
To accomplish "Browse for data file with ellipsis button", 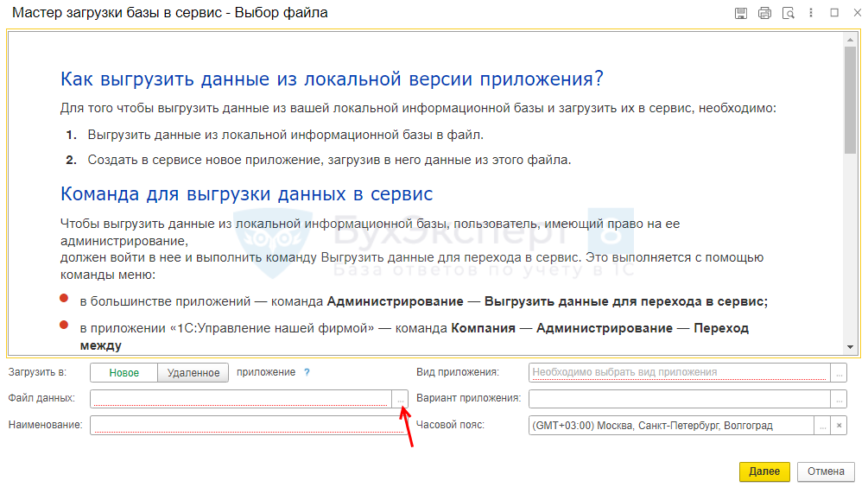I will coord(400,399).
